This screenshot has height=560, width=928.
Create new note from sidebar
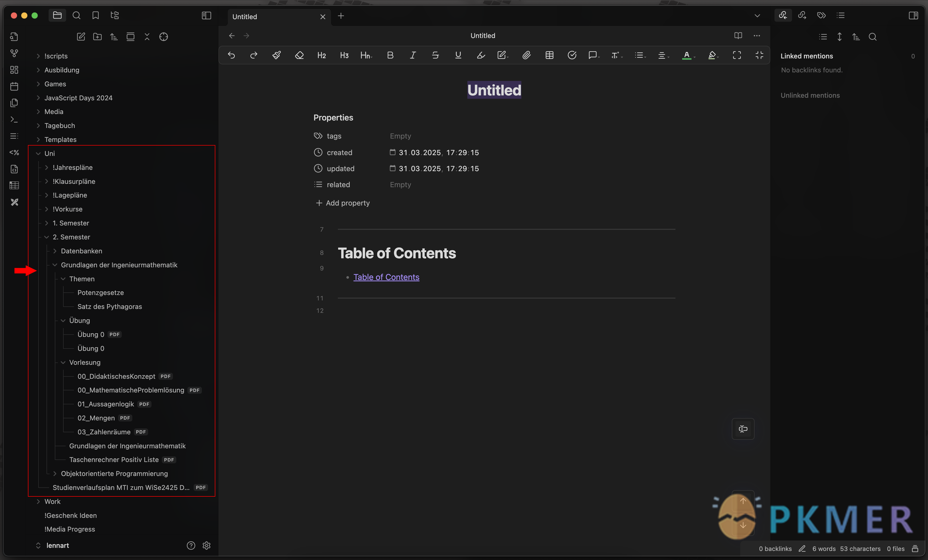(x=81, y=36)
